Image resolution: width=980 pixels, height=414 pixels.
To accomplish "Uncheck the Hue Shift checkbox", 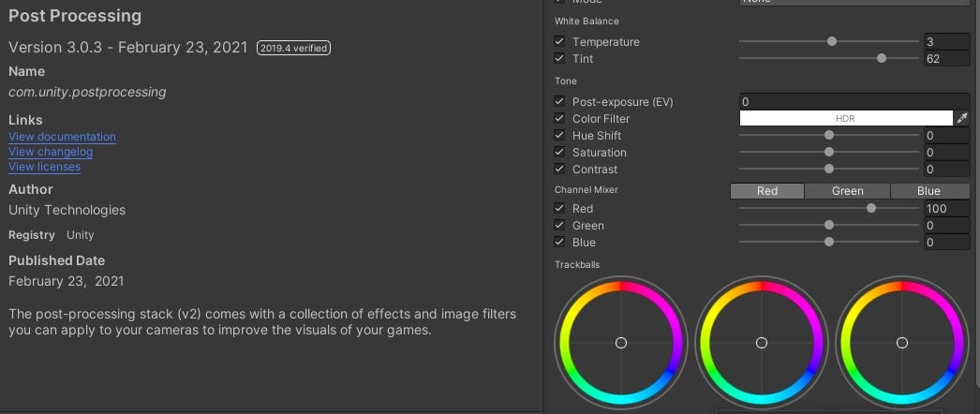I will coord(559,135).
